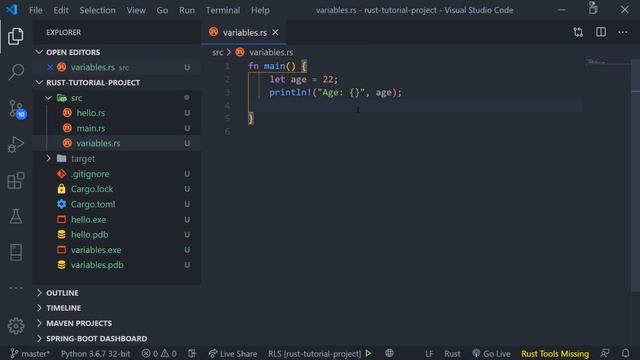Open the Search view
The width and height of the screenshot is (640, 360).
tap(16, 72)
